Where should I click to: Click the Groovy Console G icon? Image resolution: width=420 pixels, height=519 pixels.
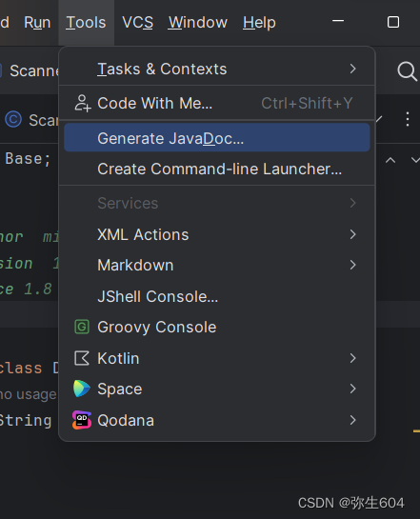(82, 327)
